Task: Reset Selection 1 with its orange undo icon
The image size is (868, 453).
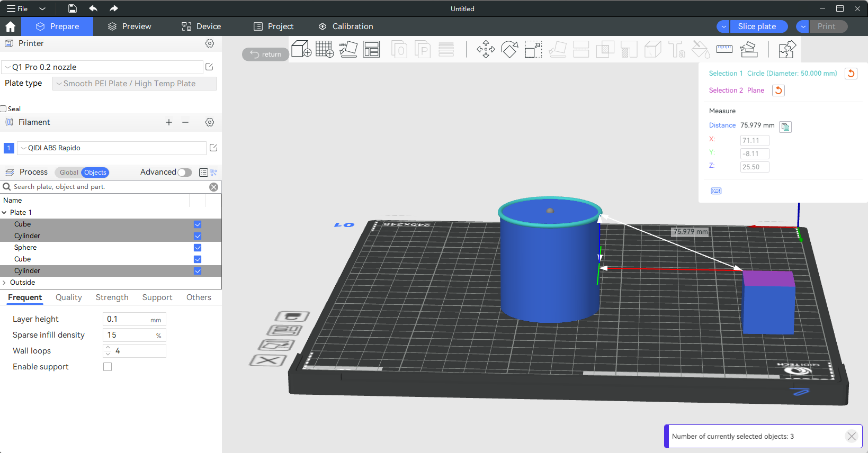Action: [851, 74]
